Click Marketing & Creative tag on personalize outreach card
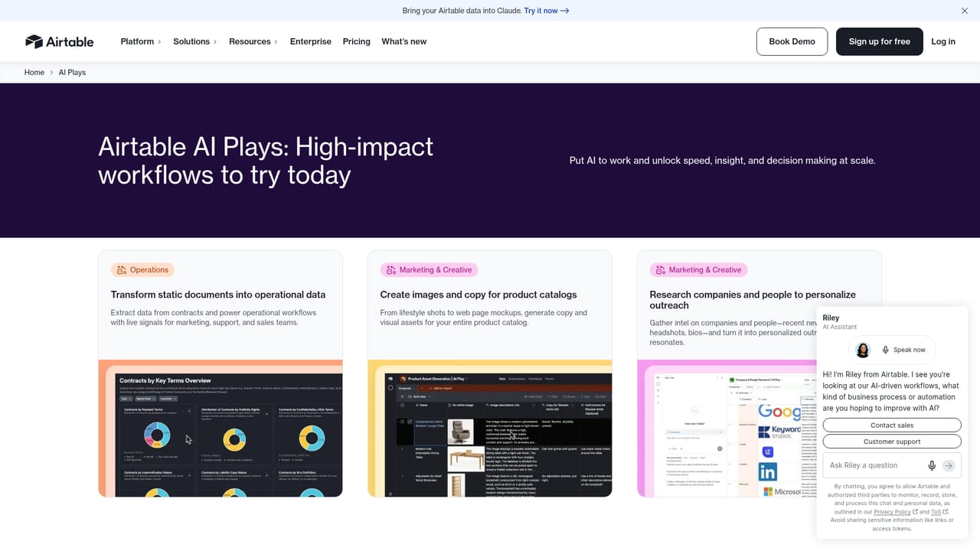This screenshot has width=980, height=551. (x=699, y=269)
